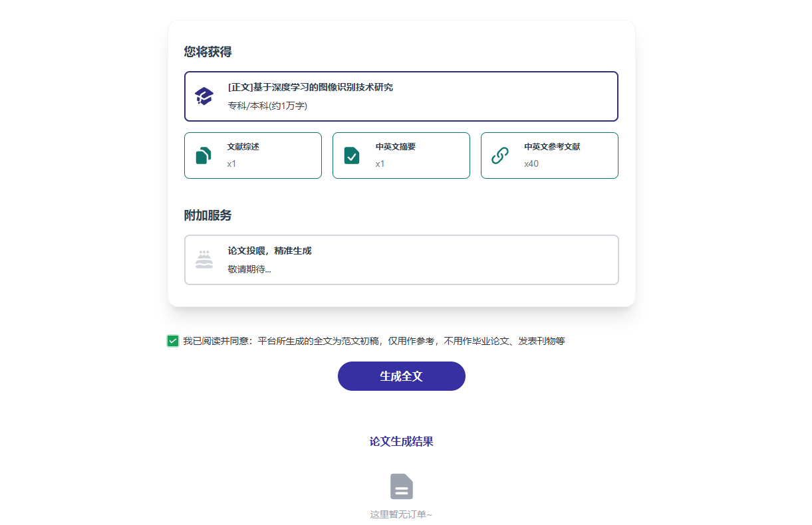Viewport: 812px width, 525px height.
Task: Uncheck the 我已阅读并同意 agreement checkbox
Action: coord(173,341)
